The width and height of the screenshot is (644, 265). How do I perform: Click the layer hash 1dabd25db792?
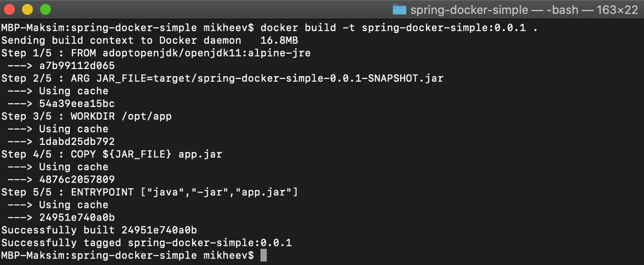point(77,142)
